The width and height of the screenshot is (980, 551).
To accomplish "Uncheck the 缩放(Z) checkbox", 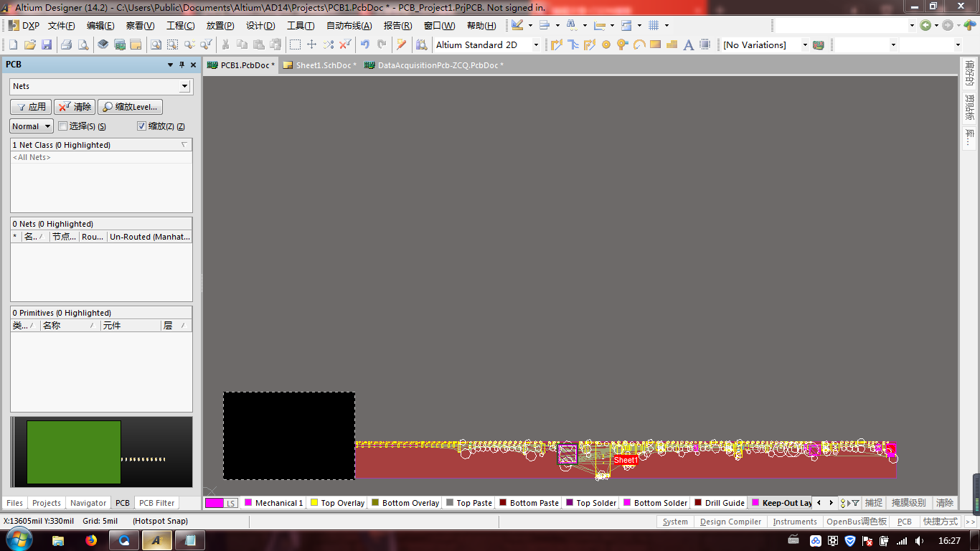I will tap(141, 126).
